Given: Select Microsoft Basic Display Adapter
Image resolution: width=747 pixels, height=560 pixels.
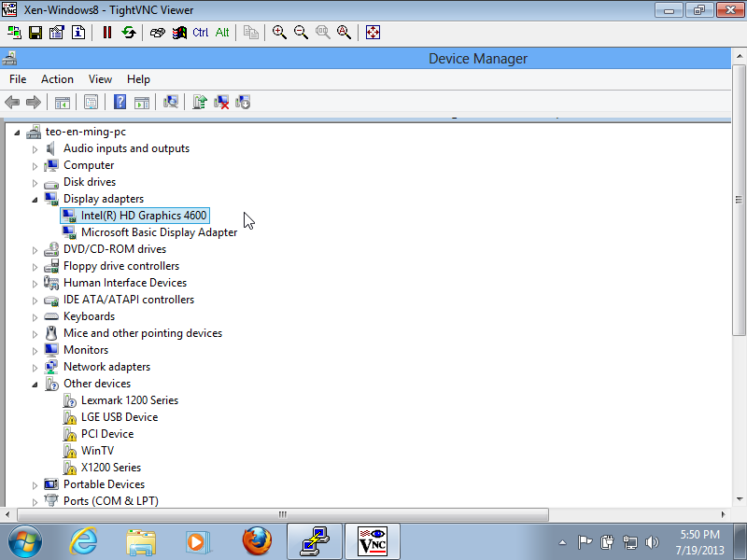Looking at the screenshot, I should coord(159,232).
